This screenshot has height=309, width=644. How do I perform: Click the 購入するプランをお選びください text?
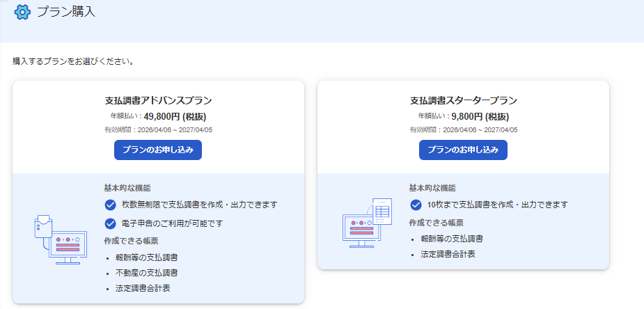(73, 63)
